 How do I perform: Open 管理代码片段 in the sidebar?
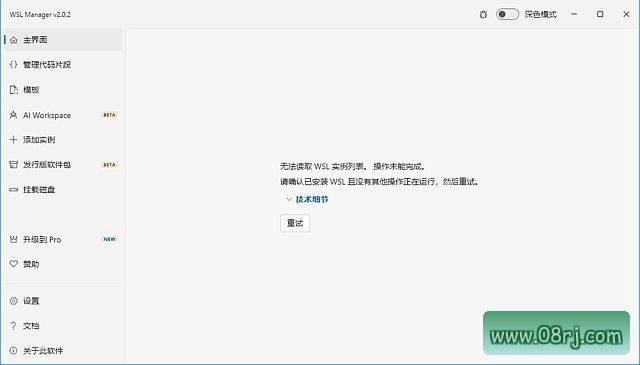(x=63, y=65)
